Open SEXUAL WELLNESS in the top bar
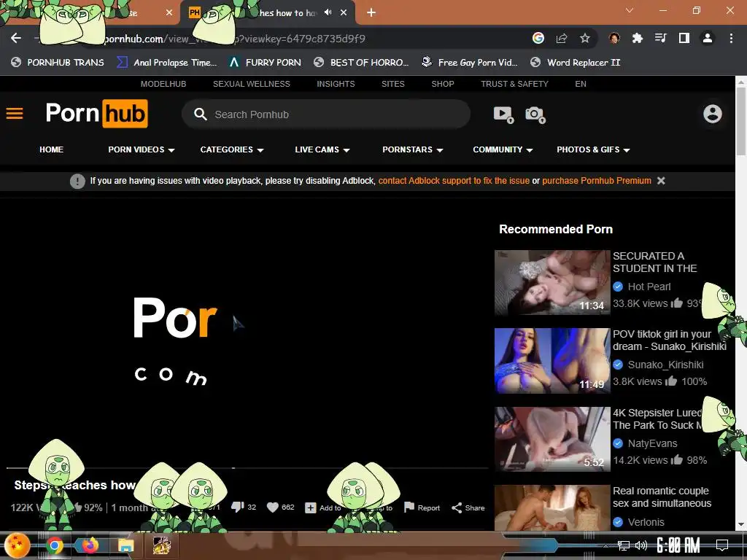This screenshot has width=747, height=560. click(252, 84)
